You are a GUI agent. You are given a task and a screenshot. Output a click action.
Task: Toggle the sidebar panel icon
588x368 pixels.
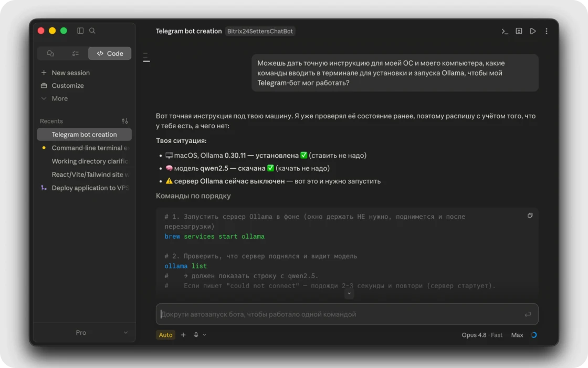point(80,31)
